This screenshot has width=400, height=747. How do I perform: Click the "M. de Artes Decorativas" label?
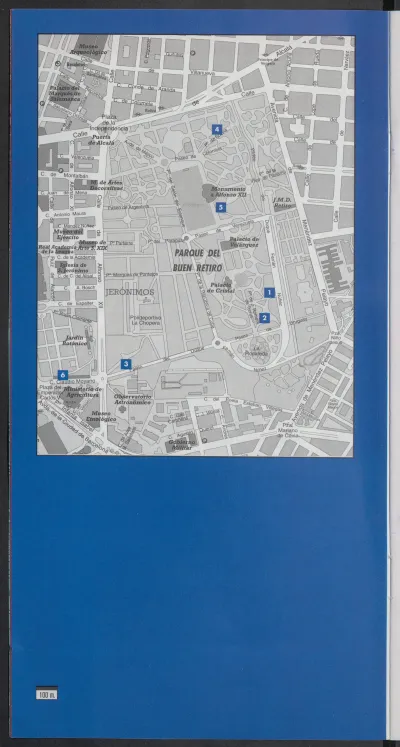tap(106, 185)
